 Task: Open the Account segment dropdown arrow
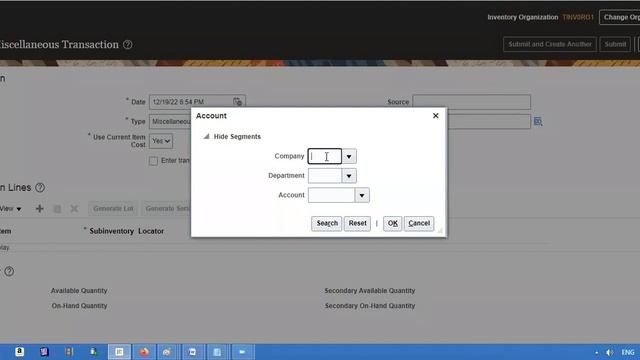pos(362,196)
